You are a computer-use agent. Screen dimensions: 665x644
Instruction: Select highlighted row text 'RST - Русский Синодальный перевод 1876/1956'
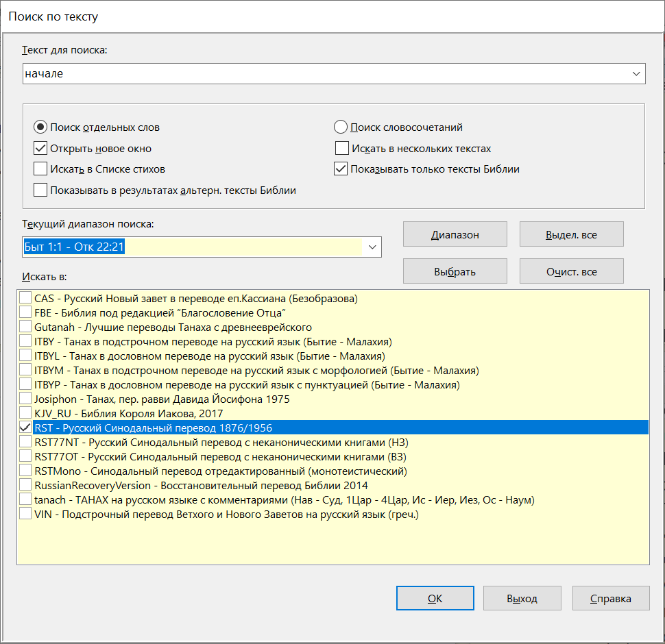153,428
